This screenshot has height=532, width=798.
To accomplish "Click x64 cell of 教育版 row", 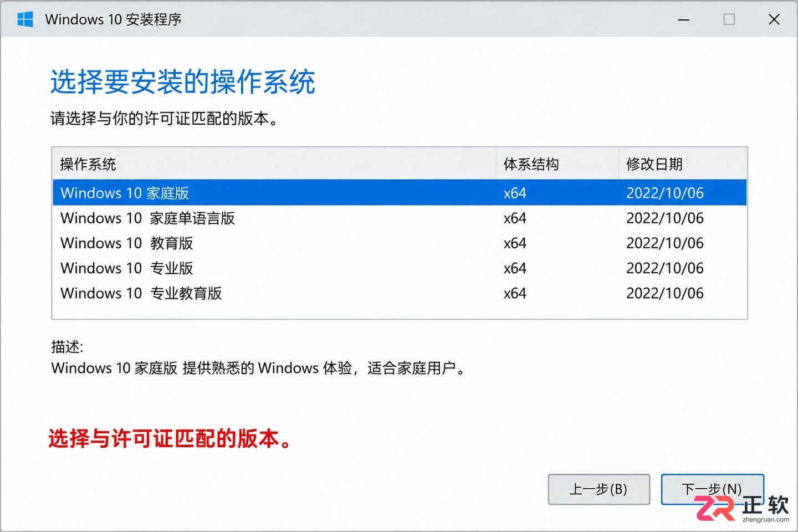I will (x=515, y=243).
